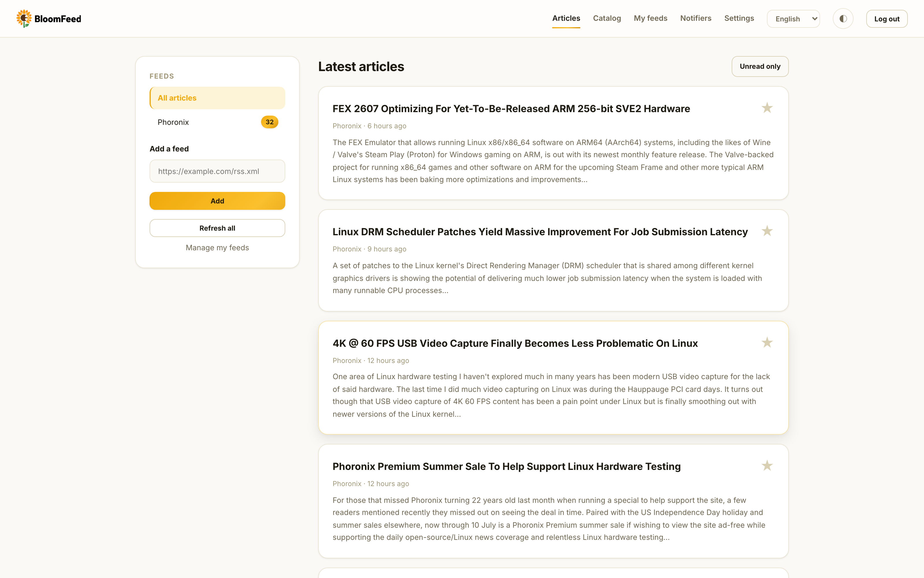Screen dimensions: 924x578
Task: Toggle dark/light theme
Action: click(843, 19)
